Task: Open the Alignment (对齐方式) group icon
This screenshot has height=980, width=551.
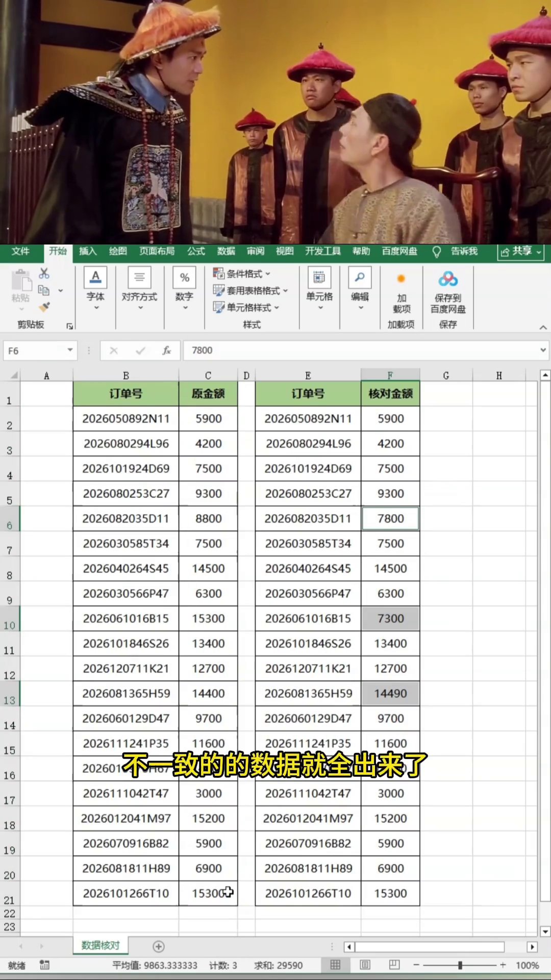Action: click(139, 277)
